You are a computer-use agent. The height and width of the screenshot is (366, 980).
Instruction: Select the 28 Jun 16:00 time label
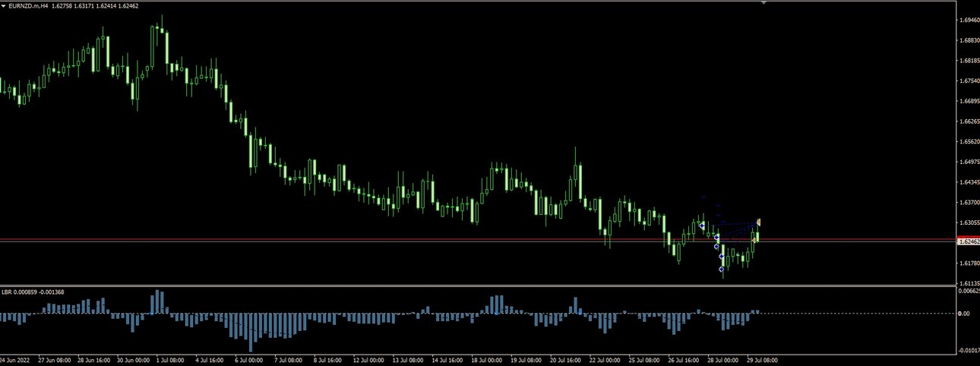(x=94, y=360)
